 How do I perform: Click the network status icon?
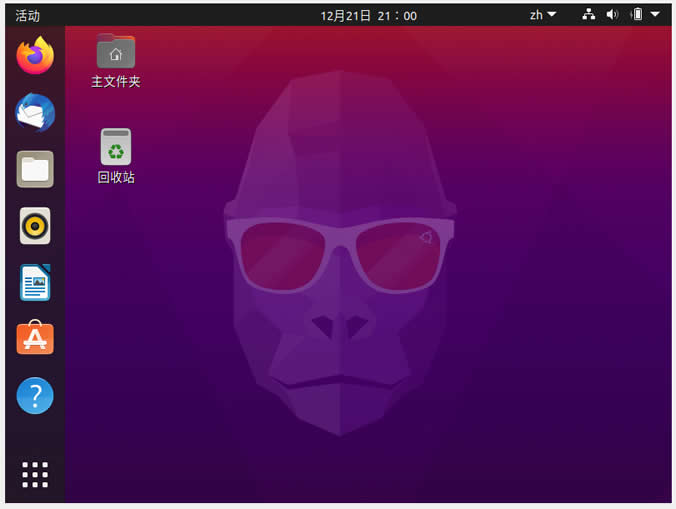coord(588,15)
